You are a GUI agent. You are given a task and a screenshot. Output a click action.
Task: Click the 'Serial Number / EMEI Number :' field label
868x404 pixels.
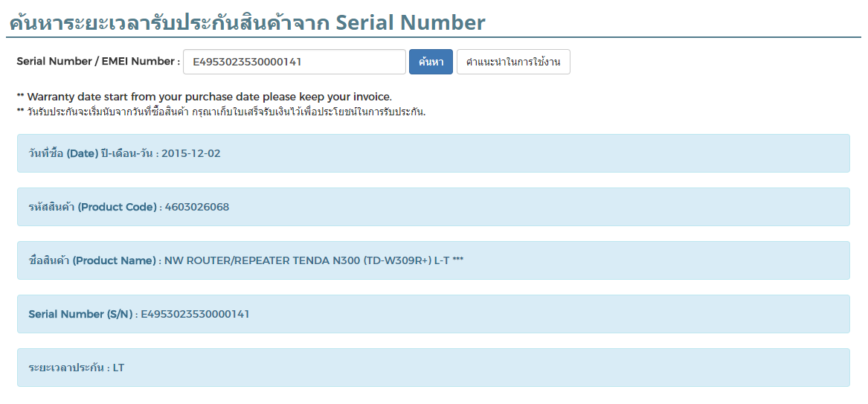[98, 62]
